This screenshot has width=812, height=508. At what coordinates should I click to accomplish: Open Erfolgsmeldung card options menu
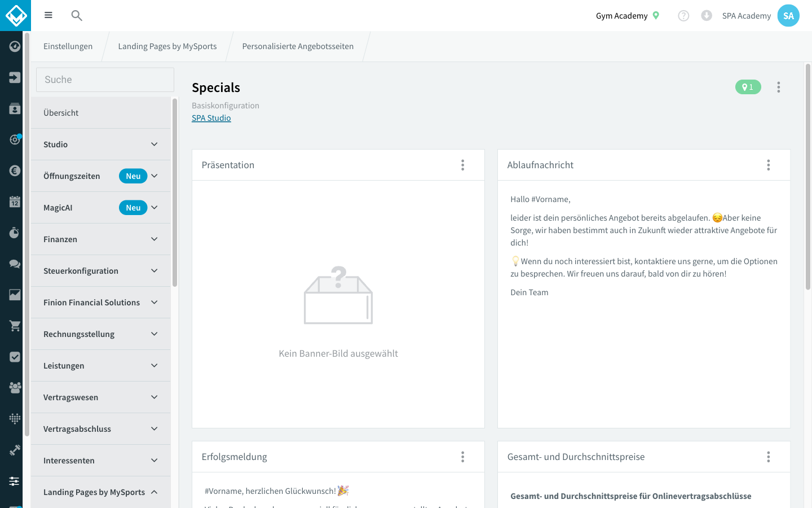coord(463,457)
